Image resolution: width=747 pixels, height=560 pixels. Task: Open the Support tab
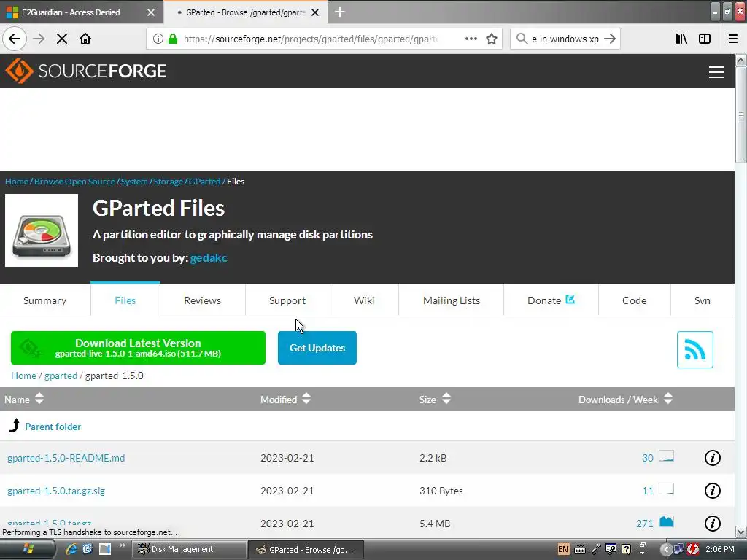point(287,300)
